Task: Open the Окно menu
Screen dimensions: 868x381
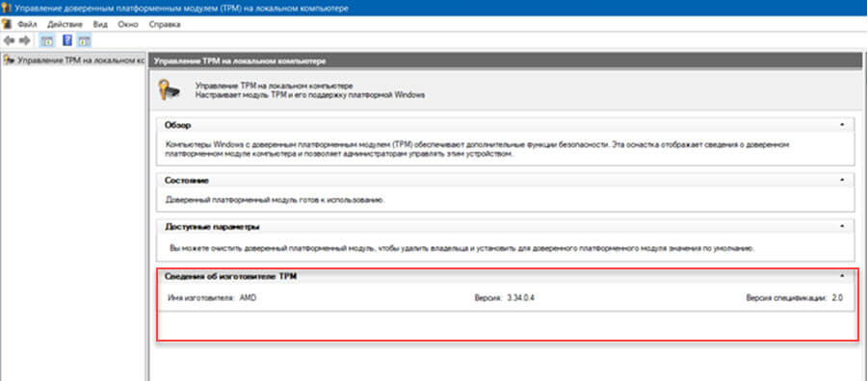Action: click(x=128, y=24)
